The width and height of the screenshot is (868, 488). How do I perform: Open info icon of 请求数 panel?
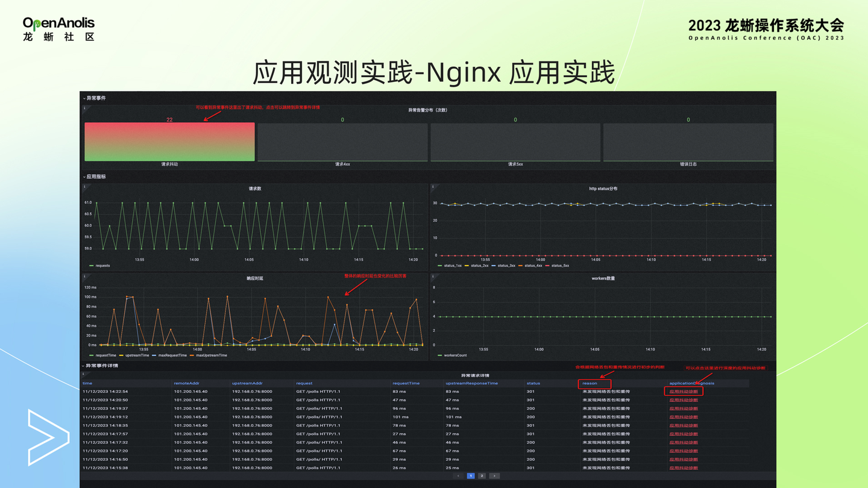[84, 187]
